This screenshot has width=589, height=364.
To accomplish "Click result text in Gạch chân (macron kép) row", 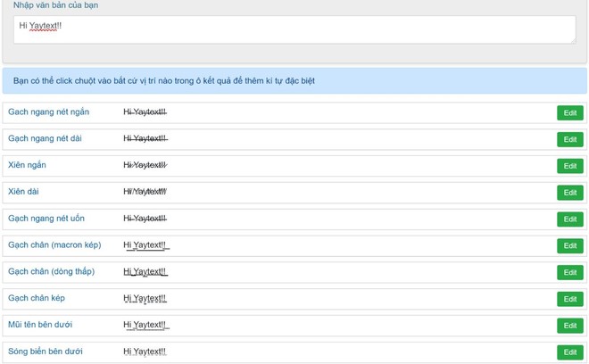I will [146, 245].
